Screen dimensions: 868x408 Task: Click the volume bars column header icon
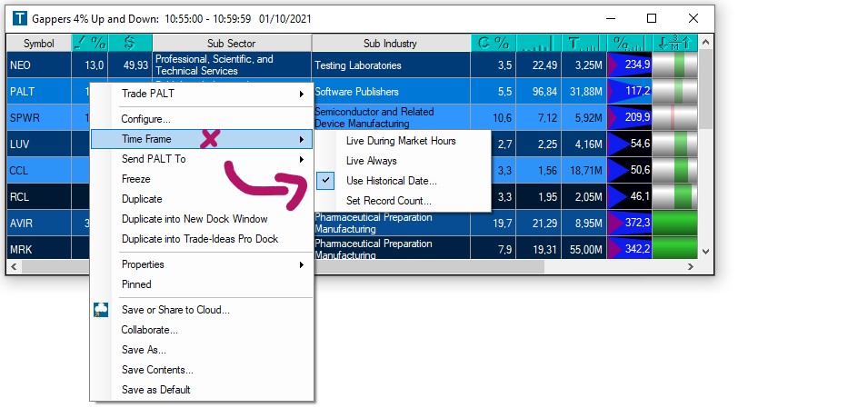(x=538, y=43)
